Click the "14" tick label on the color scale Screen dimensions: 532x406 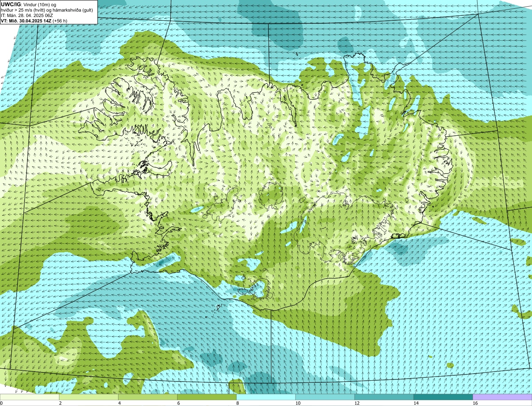click(416, 403)
